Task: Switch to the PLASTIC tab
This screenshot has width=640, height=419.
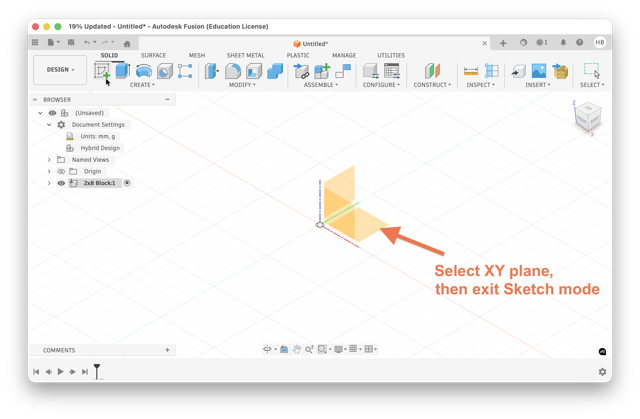Action: pyautogui.click(x=298, y=55)
